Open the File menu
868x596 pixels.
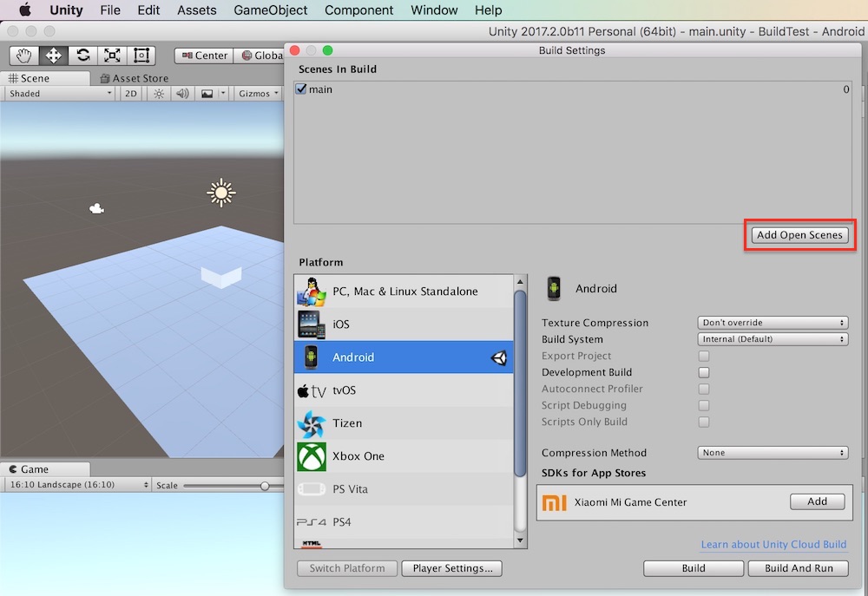[110, 10]
